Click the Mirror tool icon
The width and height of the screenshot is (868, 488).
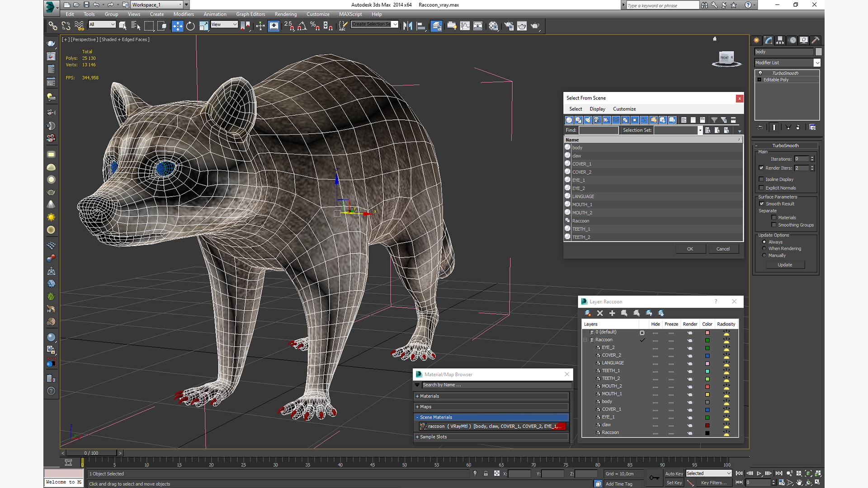[x=407, y=26]
